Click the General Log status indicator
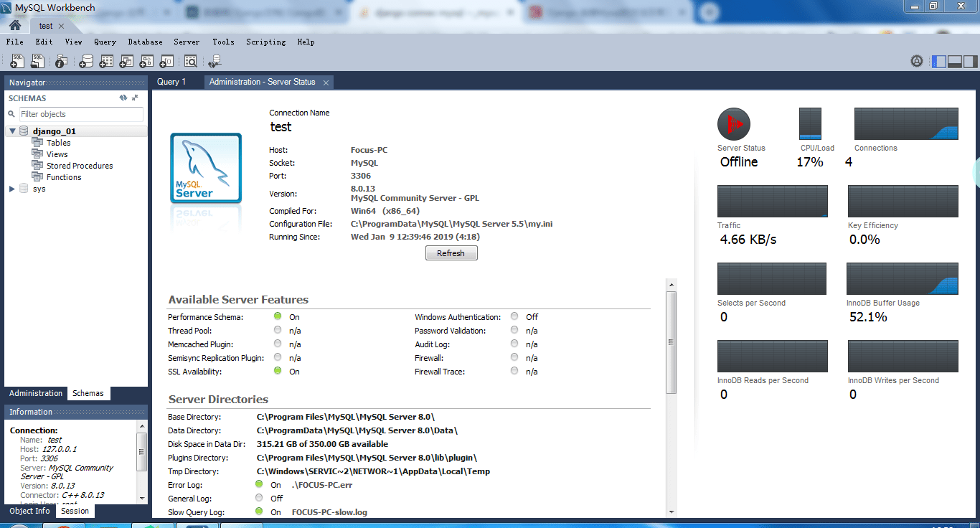This screenshot has width=980, height=528. pos(259,498)
